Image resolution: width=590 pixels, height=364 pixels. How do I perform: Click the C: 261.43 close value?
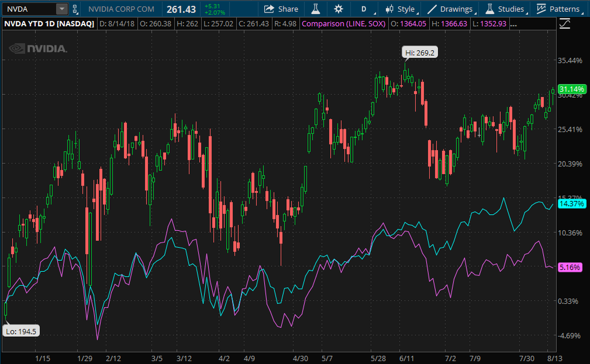pos(253,24)
